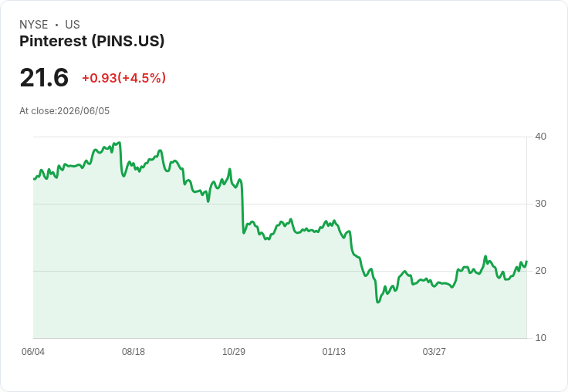Select the 10/29 x-axis date label
This screenshot has height=392, width=568.
click(234, 351)
